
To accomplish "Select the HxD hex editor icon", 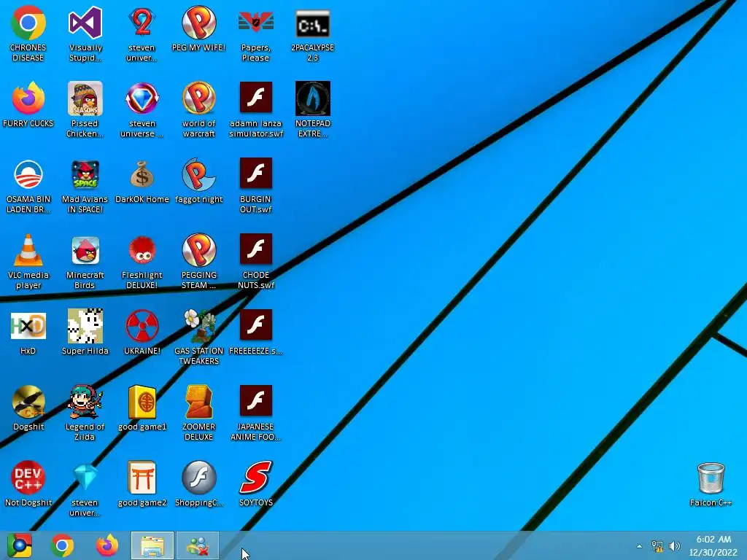I will pos(28,326).
